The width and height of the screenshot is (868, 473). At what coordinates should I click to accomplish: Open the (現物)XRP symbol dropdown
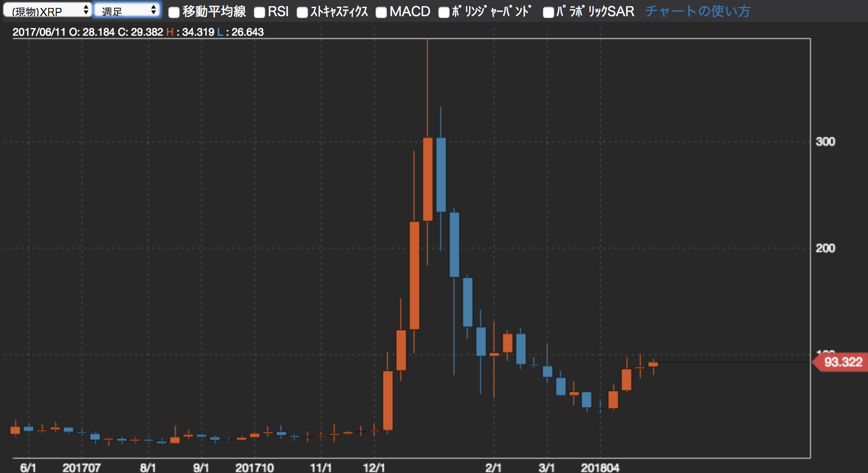click(47, 10)
